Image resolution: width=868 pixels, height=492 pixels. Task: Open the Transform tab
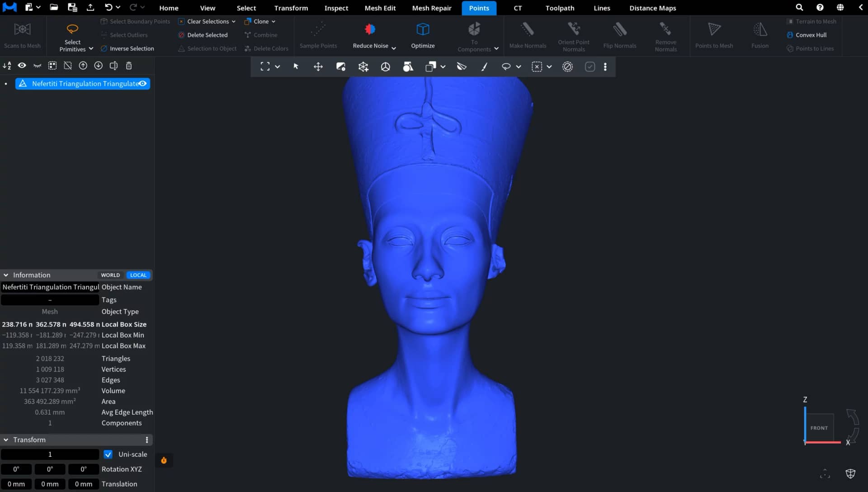tap(291, 8)
